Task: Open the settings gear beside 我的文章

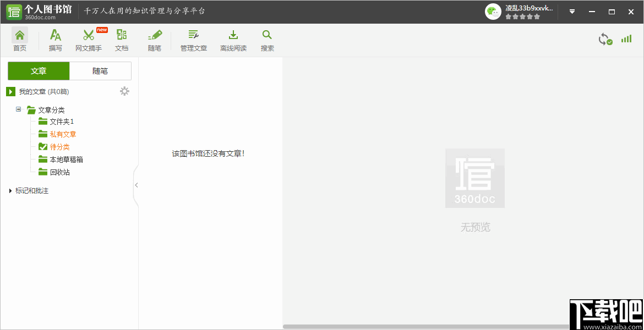Action: (124, 91)
